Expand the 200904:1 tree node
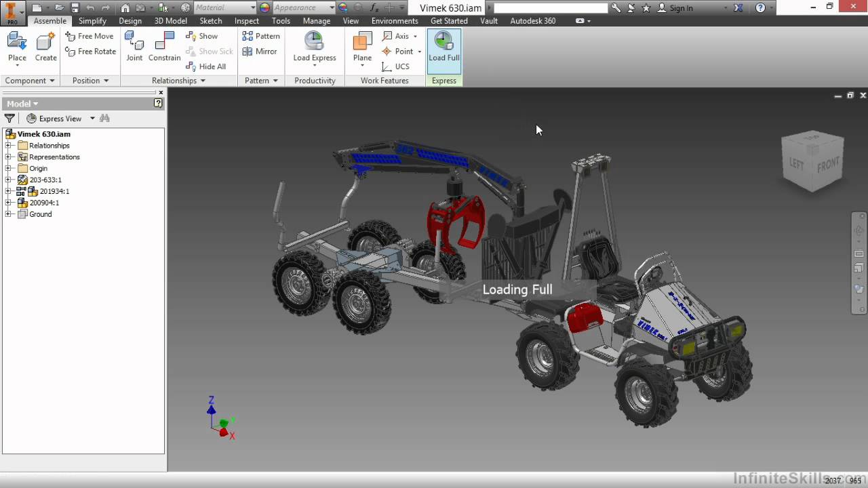The height and width of the screenshot is (488, 868). 8,203
